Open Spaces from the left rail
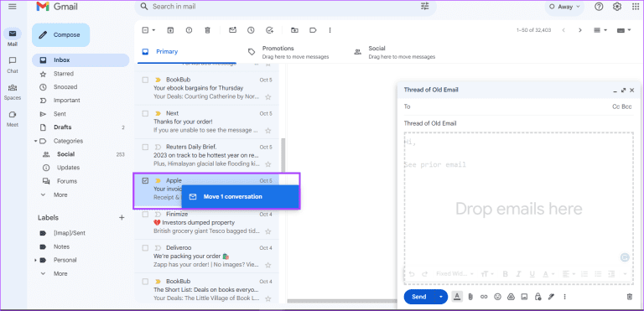This screenshot has height=311, width=644. [x=13, y=91]
